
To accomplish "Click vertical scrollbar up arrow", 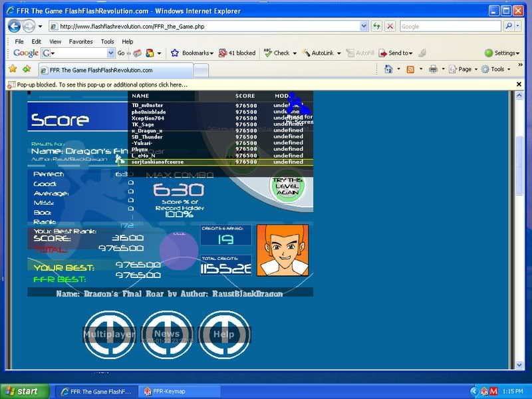I will 519,96.
